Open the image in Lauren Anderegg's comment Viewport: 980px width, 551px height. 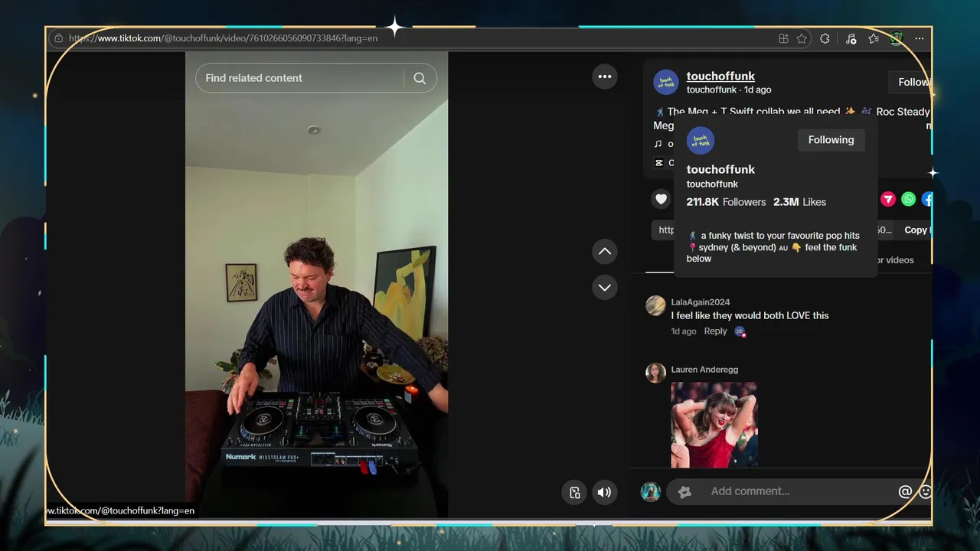point(714,425)
